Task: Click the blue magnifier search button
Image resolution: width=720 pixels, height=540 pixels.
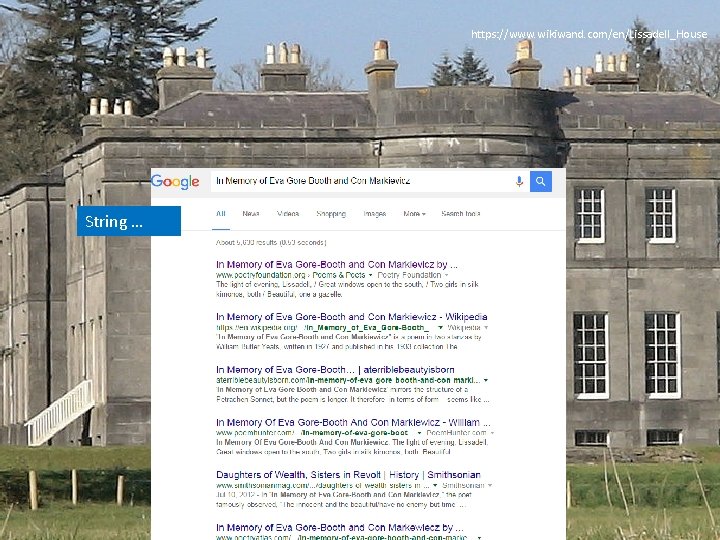Action: [541, 181]
